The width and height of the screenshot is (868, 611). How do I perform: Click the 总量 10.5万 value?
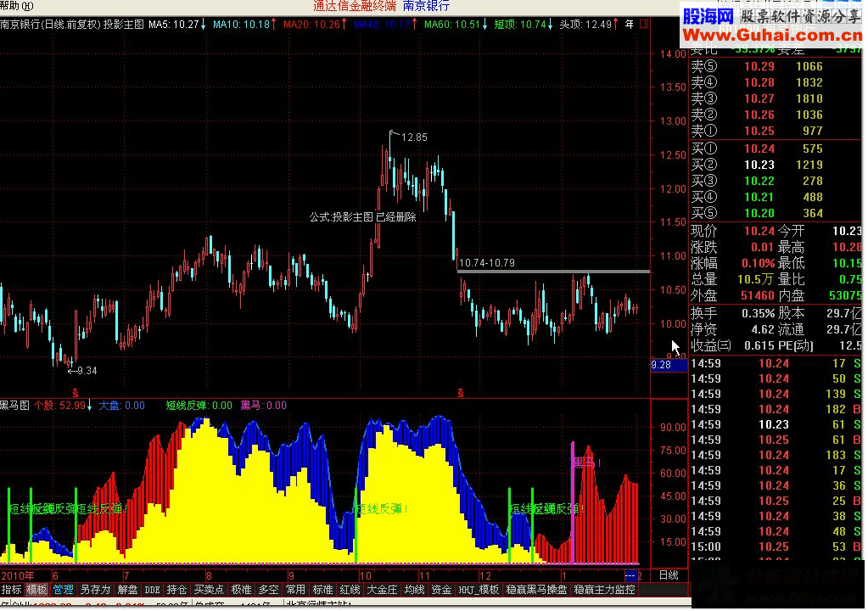point(756,279)
